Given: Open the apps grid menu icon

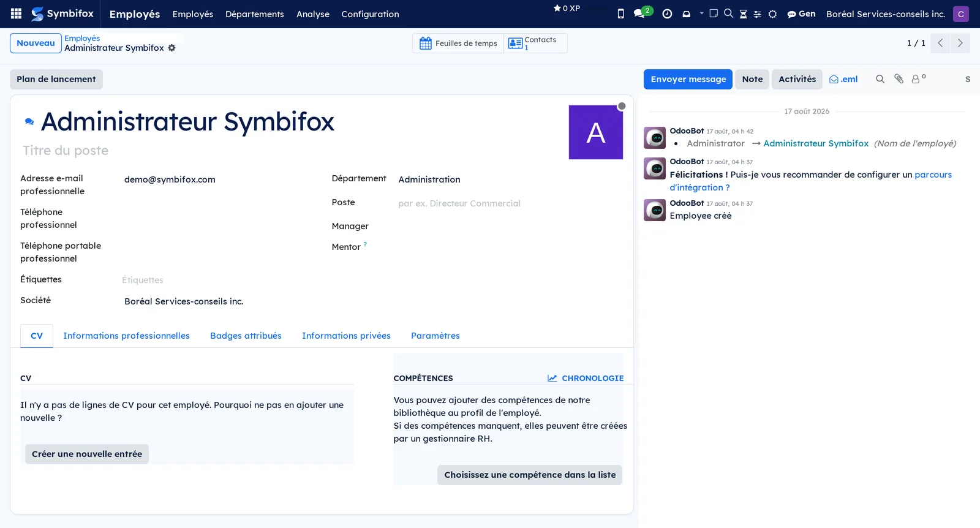Looking at the screenshot, I should [x=16, y=13].
